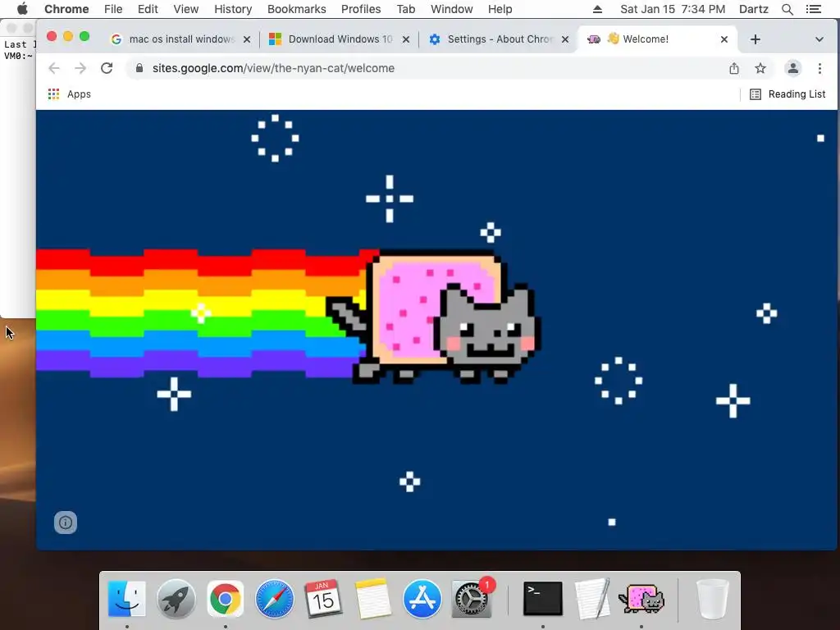840x630 pixels.
Task: Click the Dartz user name
Action: pos(754,9)
